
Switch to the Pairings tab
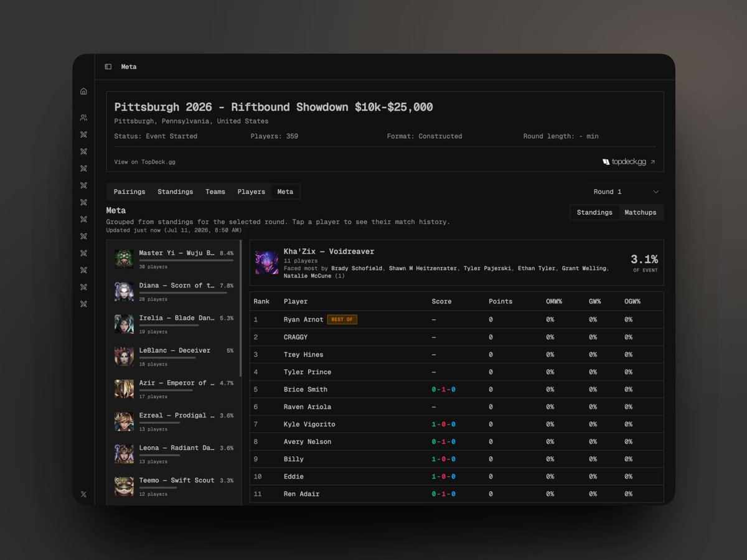[x=129, y=192]
